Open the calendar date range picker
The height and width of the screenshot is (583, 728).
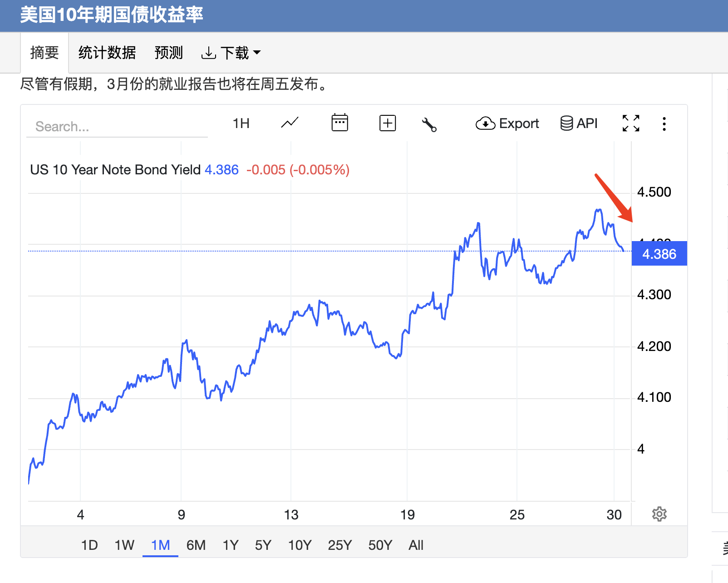(x=339, y=123)
